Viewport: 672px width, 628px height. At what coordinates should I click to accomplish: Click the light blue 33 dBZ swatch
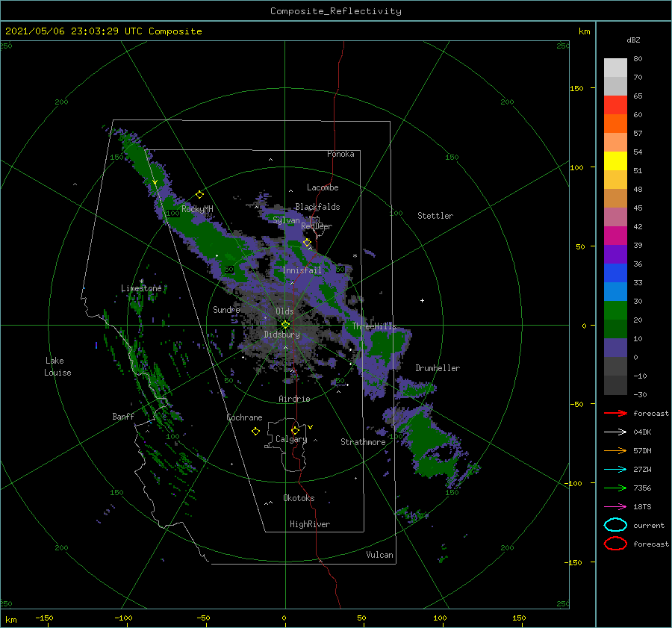point(615,291)
